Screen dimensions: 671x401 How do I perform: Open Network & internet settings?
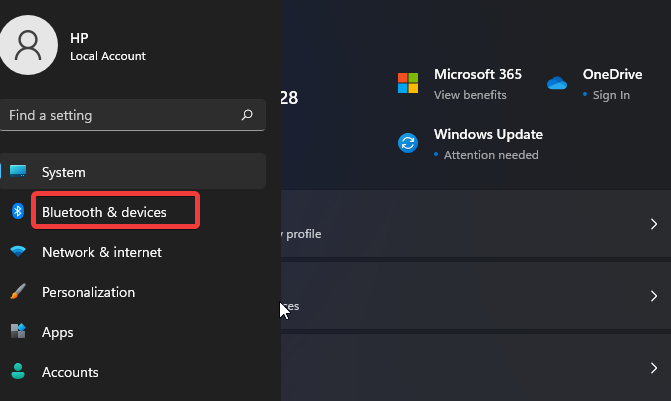pos(101,252)
